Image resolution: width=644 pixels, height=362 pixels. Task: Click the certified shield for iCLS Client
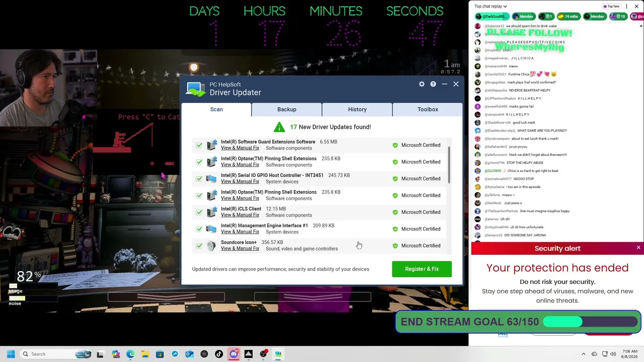click(x=395, y=212)
